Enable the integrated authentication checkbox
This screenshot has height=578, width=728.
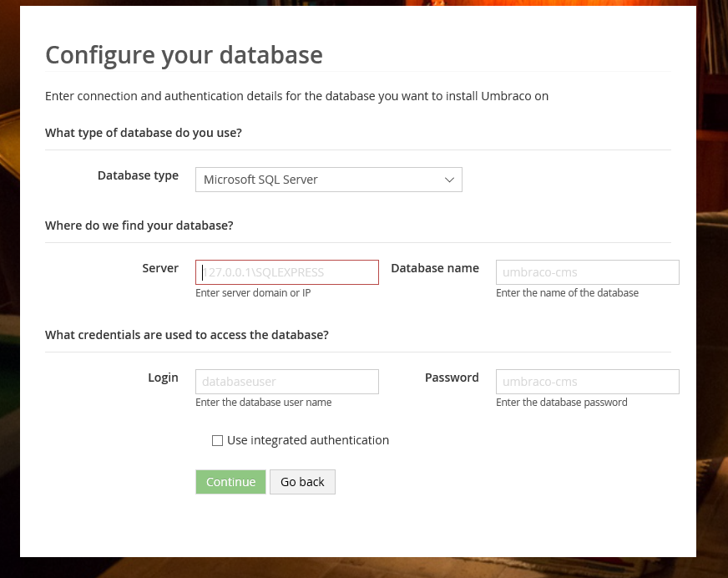click(218, 441)
